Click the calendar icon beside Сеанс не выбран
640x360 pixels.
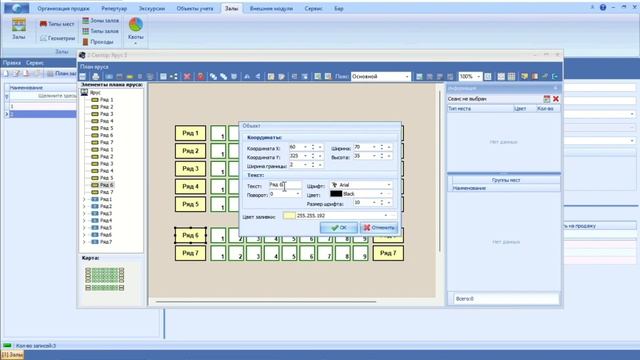coord(547,99)
